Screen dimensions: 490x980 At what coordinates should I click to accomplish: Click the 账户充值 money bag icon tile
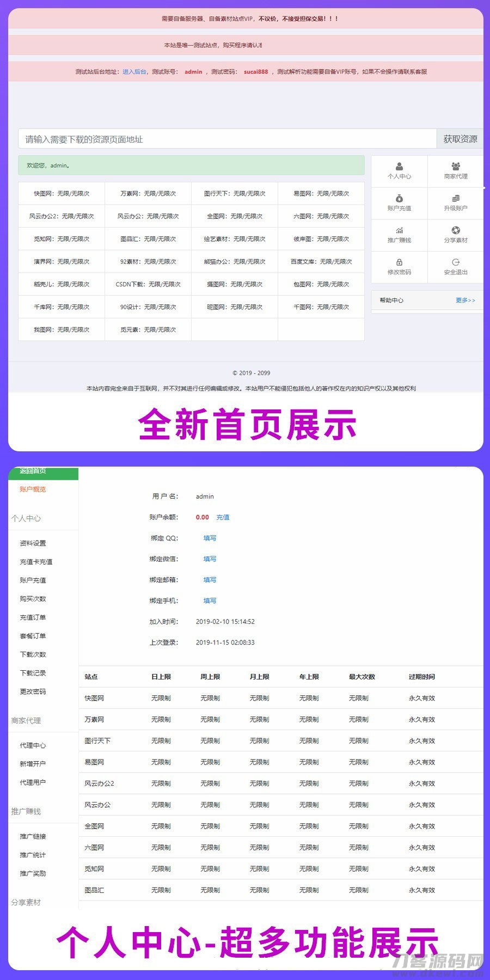(399, 203)
